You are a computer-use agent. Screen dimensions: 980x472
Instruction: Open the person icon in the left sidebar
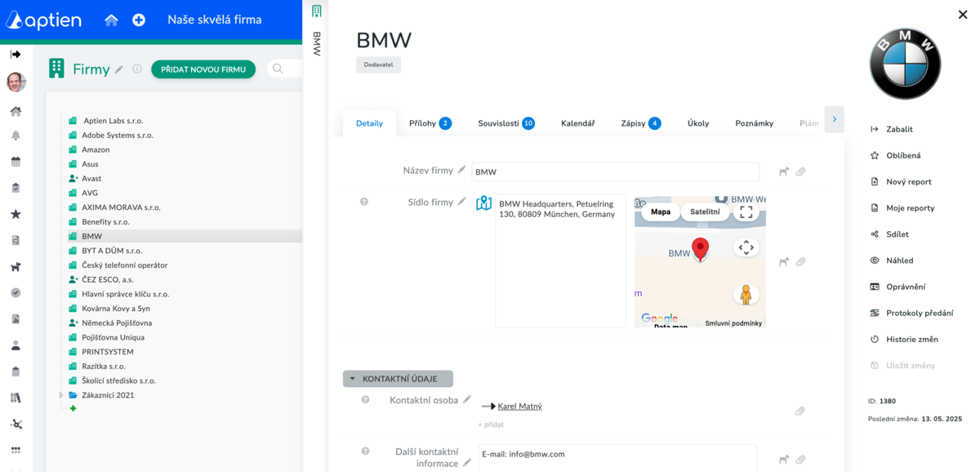(16, 345)
